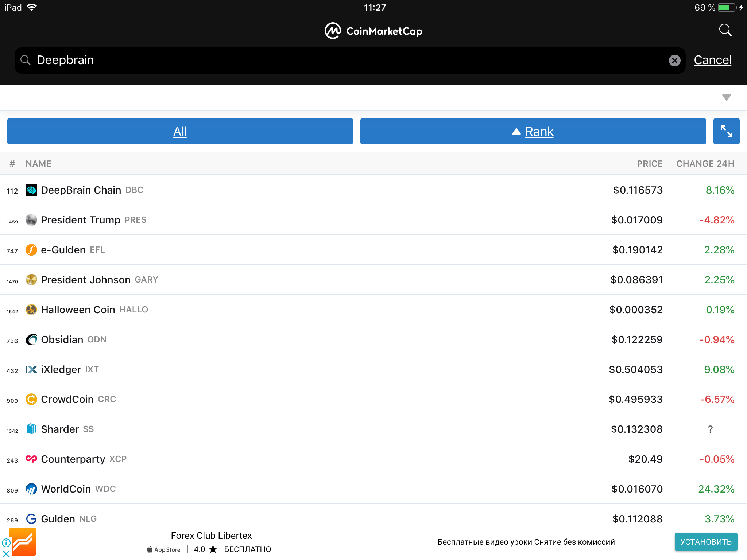Select the e-Gulden EFL name
Viewport: 747px width, 560px height.
(73, 250)
